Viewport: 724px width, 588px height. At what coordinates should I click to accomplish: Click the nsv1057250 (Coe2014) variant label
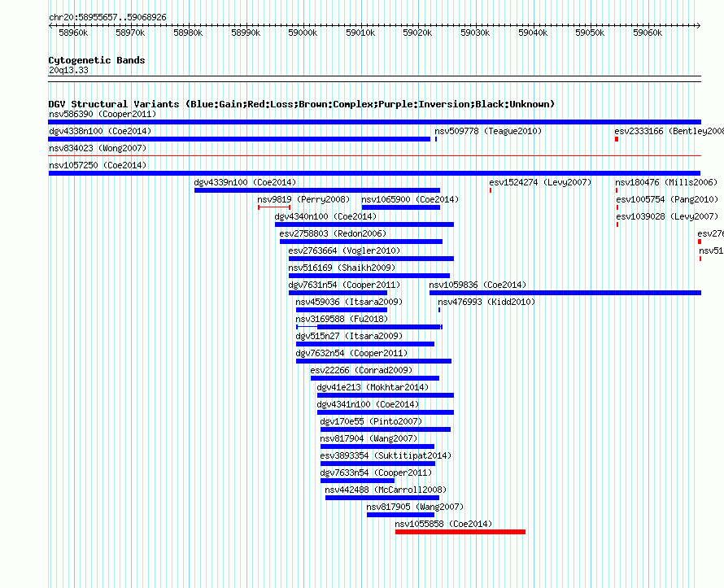click(98, 165)
